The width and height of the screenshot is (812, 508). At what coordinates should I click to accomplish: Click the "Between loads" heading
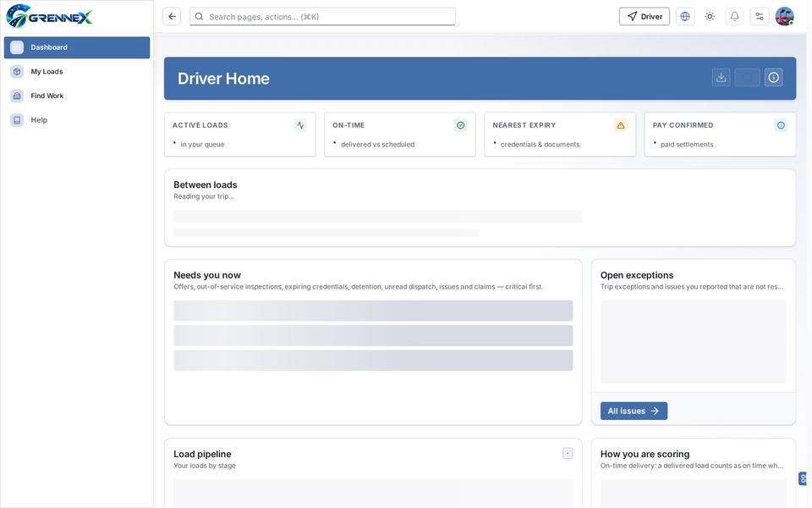[206, 185]
